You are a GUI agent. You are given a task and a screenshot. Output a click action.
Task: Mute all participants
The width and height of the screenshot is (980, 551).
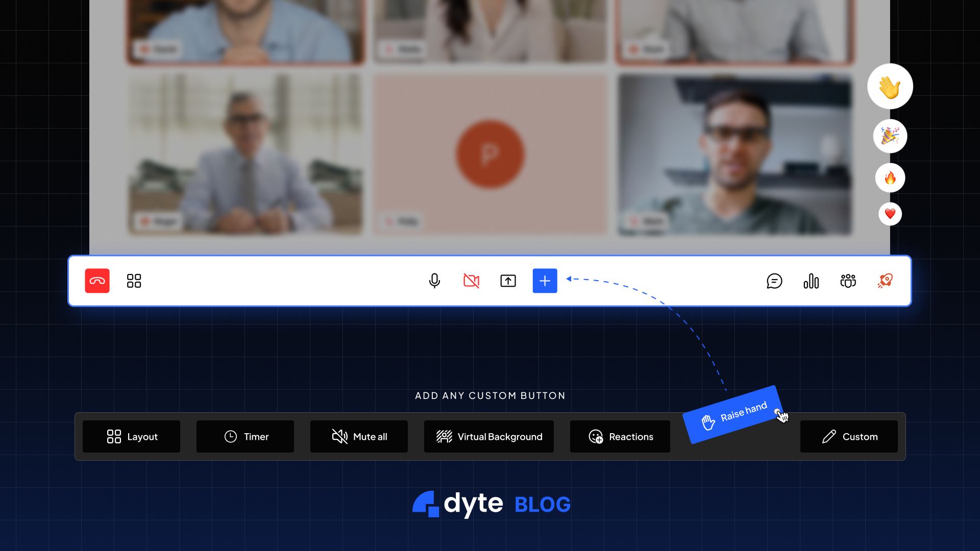pos(359,436)
